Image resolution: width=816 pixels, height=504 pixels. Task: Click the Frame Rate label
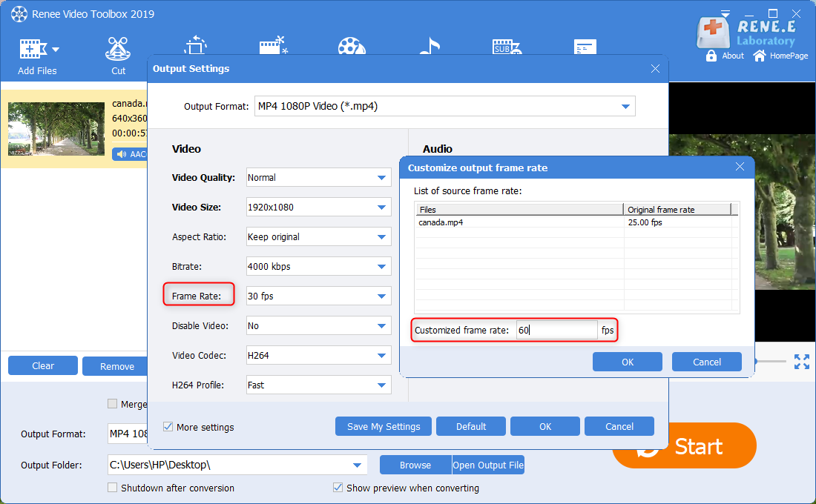(197, 296)
